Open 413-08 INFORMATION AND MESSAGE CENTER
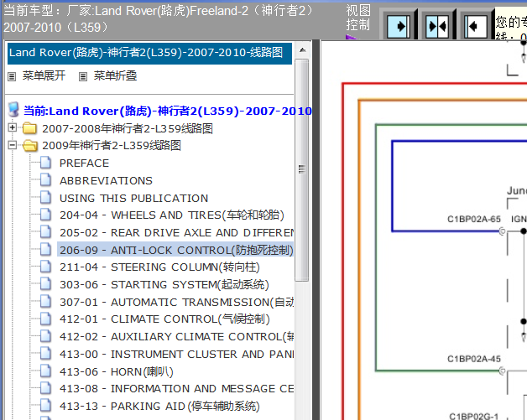Screen dimensions: 527x420 [176, 389]
